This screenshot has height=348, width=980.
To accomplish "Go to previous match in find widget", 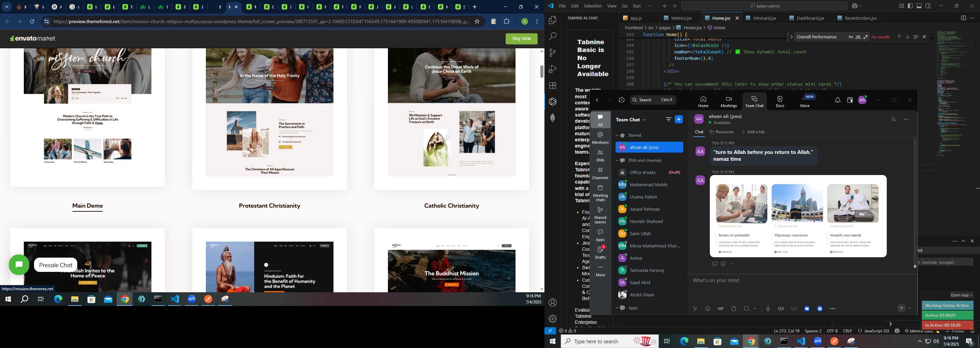I will 899,37.
